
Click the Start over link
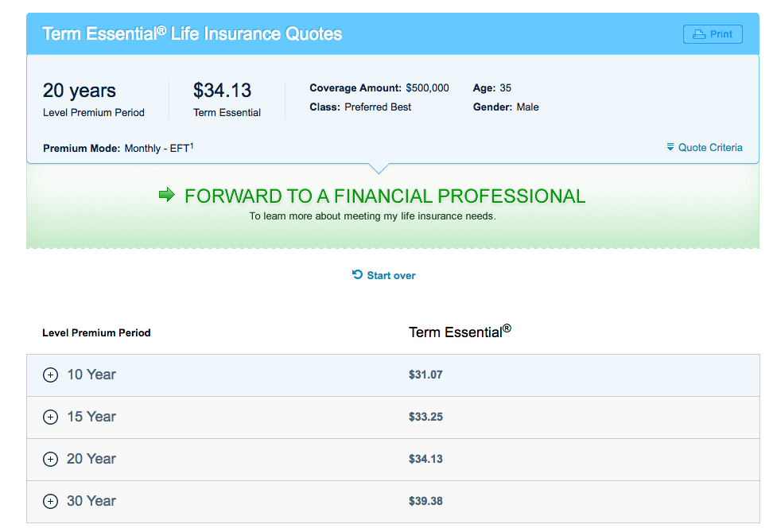(383, 275)
